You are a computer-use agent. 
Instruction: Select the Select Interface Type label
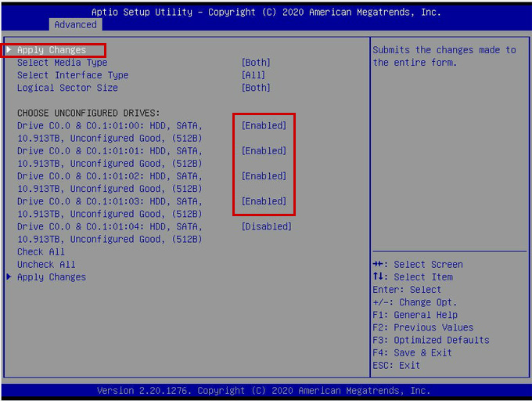pyautogui.click(x=73, y=75)
